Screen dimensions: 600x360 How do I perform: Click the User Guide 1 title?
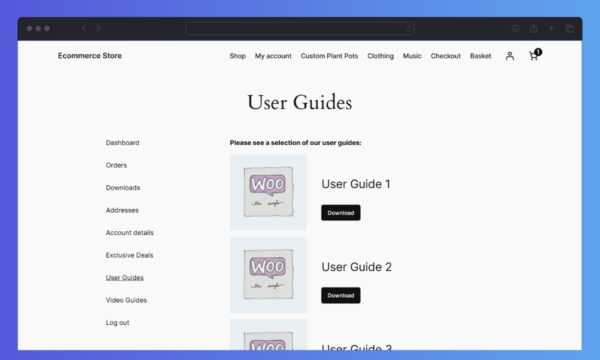coord(356,184)
